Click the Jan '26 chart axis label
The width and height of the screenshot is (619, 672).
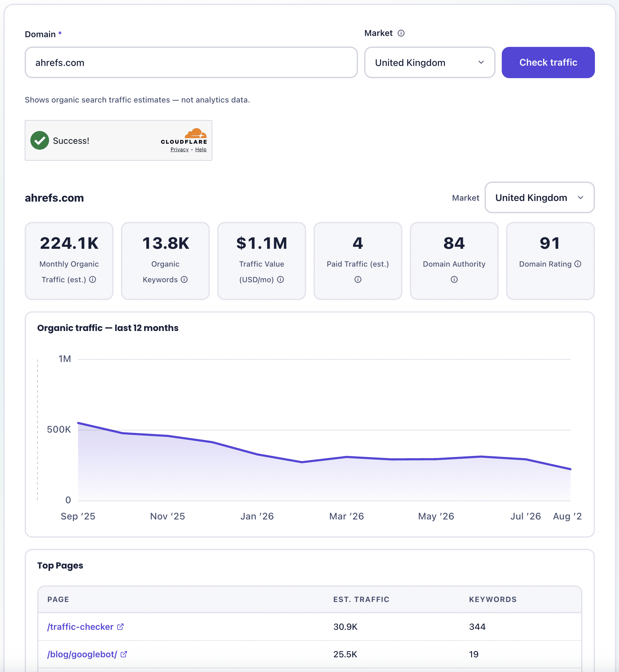[257, 516]
